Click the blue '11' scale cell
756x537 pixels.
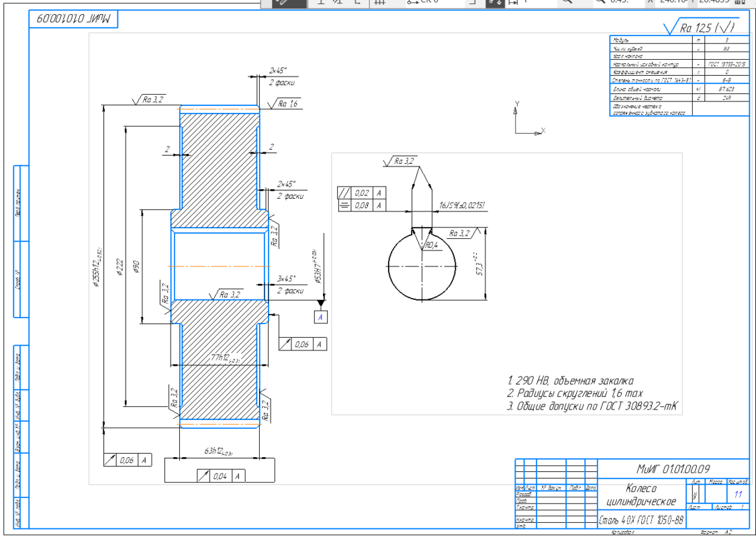coord(738,494)
